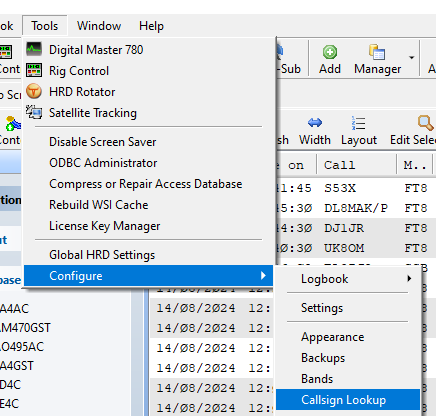
Task: Select callsign S53X in logbook
Action: 340,188
